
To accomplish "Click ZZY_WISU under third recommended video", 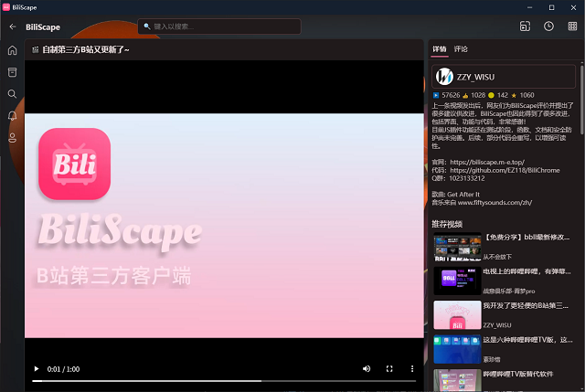I will [x=497, y=325].
